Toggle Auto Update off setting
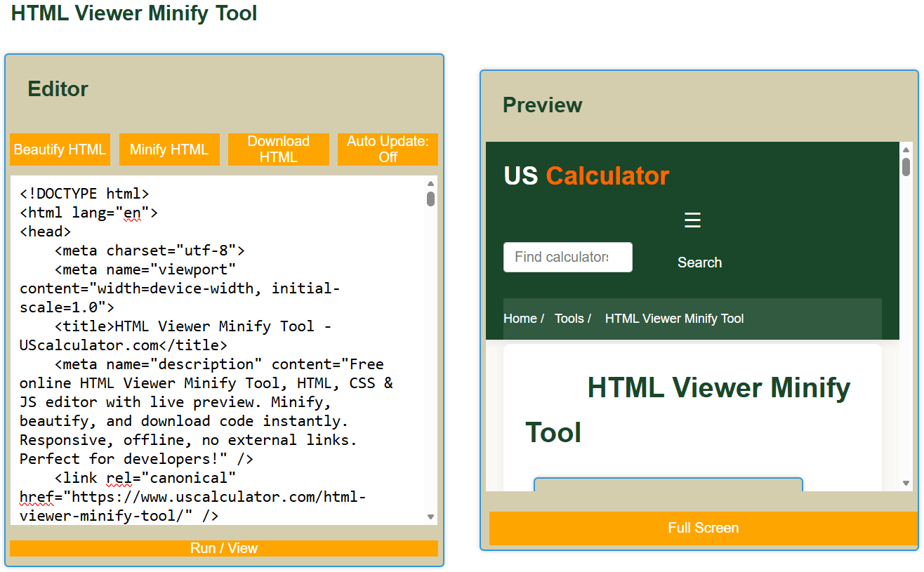 coord(388,149)
